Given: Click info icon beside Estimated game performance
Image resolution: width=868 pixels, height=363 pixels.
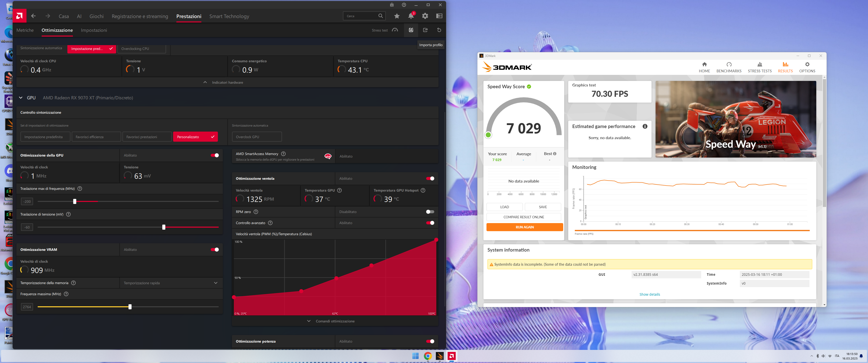Looking at the screenshot, I should [645, 126].
